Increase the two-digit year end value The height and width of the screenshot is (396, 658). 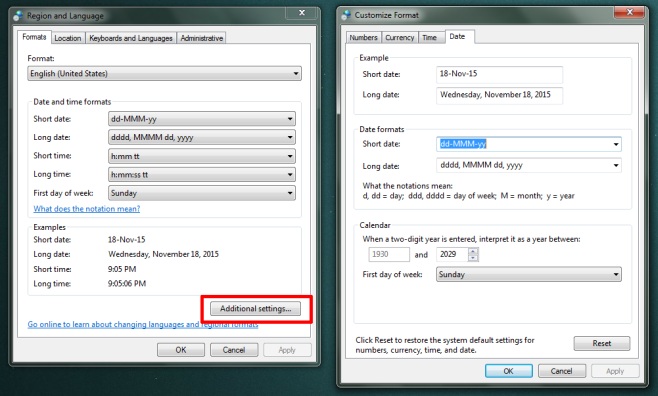(x=473, y=251)
